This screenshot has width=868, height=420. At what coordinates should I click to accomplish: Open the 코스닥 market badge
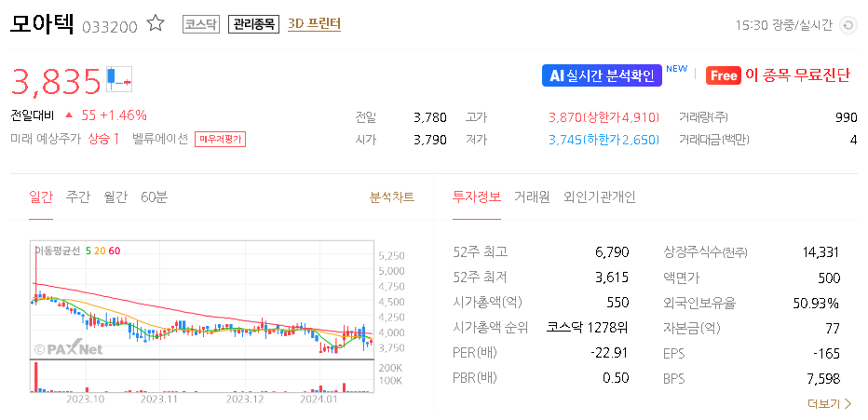click(x=201, y=24)
